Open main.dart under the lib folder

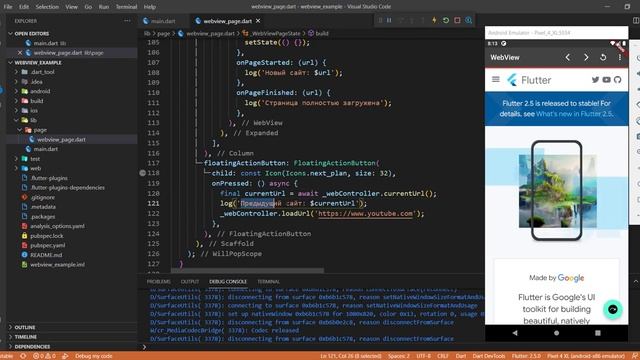click(x=45, y=149)
